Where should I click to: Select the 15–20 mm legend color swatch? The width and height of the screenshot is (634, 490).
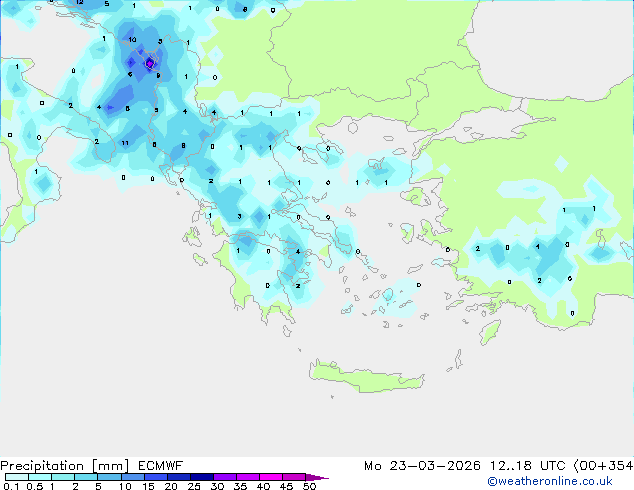[x=155, y=477]
